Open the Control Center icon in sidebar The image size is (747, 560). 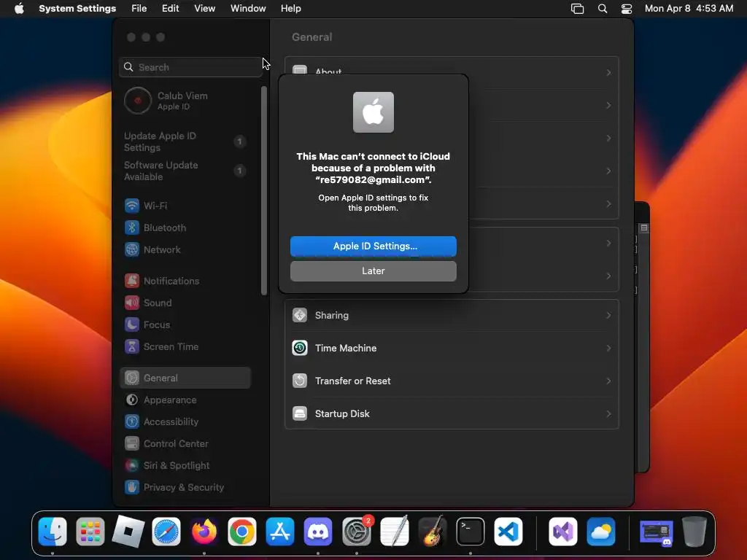pyautogui.click(x=132, y=444)
